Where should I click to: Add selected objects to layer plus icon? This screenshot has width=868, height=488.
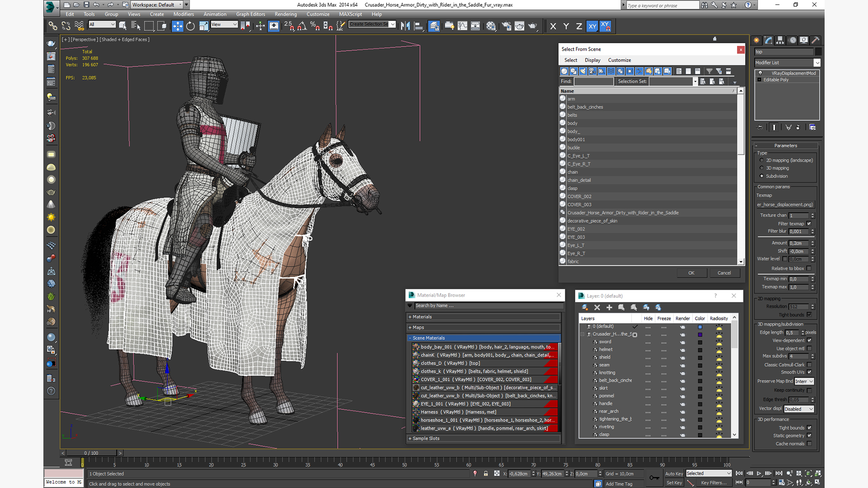[609, 307]
